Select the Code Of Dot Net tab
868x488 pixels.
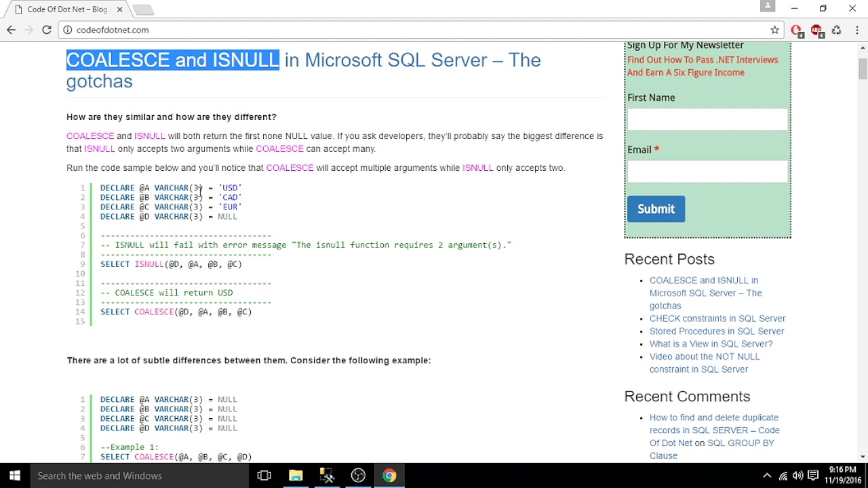coord(67,9)
